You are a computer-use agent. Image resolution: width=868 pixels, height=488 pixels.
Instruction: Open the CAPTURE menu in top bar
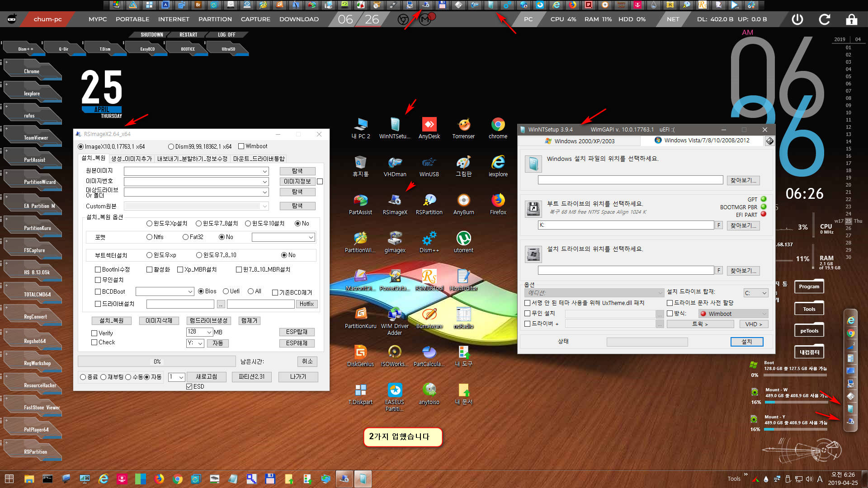(255, 19)
